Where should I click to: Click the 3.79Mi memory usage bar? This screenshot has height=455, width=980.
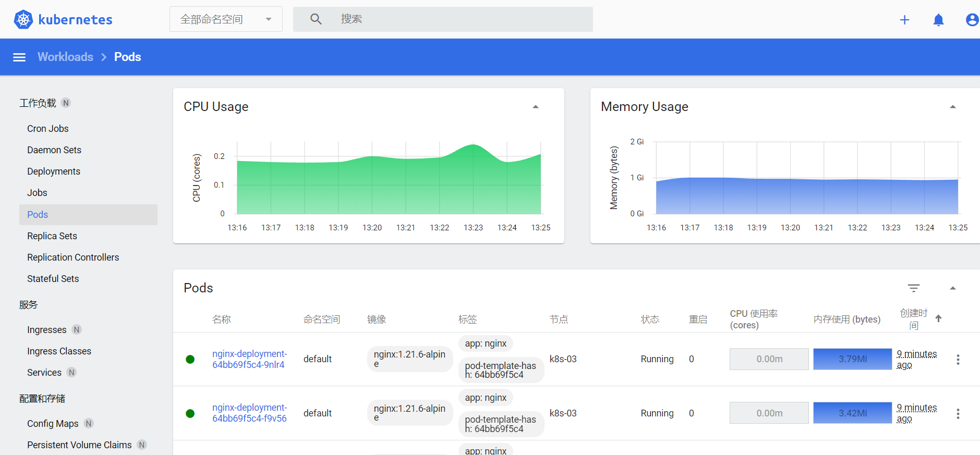click(853, 359)
